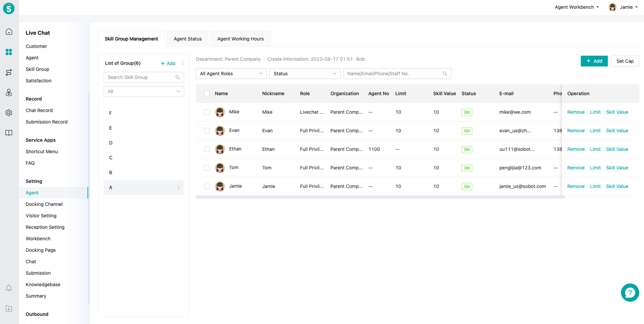Tick the checkbox for Ethan

click(207, 149)
